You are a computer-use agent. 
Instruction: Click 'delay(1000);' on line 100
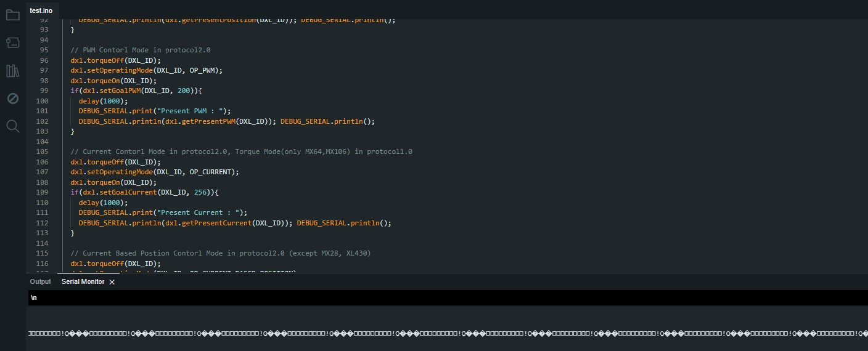103,101
